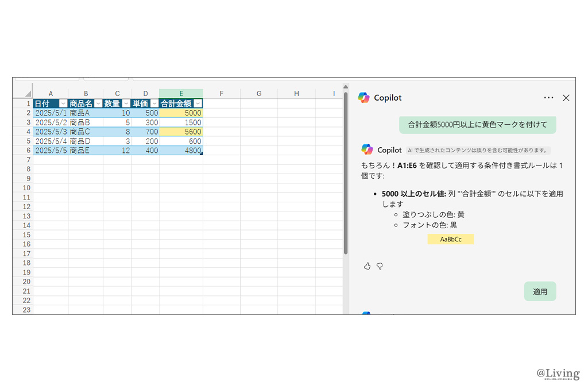Open the Copilot more options ellipsis
Viewport: 588px width, 392px height.
(x=548, y=98)
